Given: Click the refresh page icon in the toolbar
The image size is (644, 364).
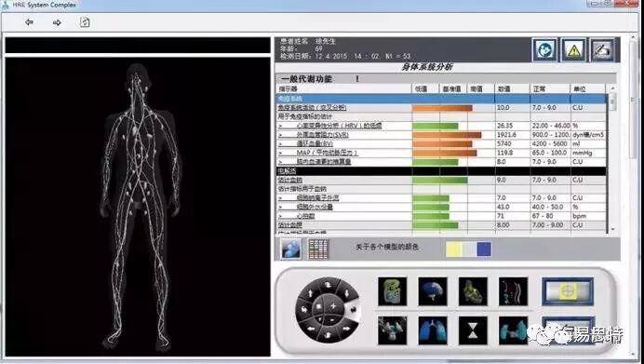Looking at the screenshot, I should point(85,22).
